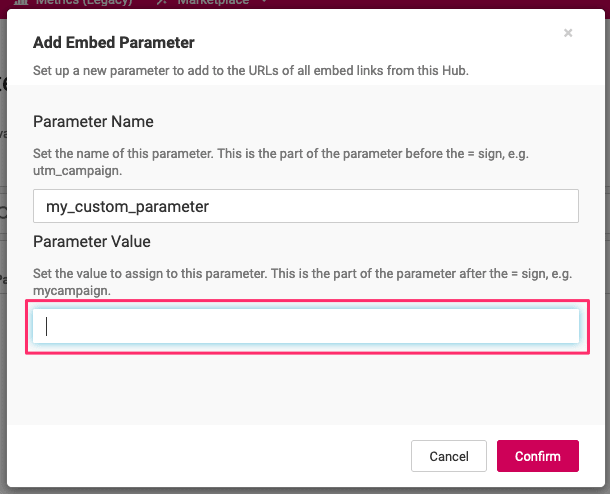The width and height of the screenshot is (610, 494).
Task: Click the "Parameter Name" field label
Action: [93, 122]
